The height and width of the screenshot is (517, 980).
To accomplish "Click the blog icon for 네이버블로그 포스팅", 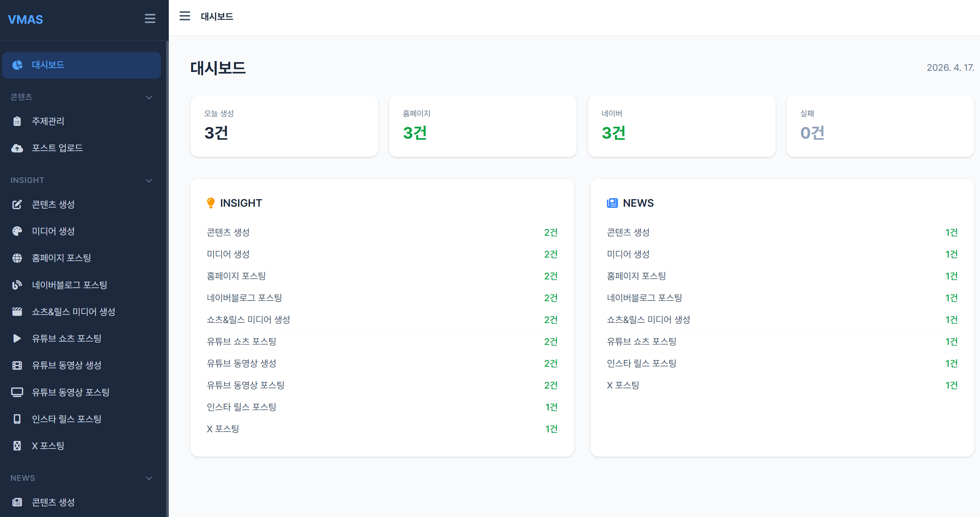I will click(x=17, y=285).
